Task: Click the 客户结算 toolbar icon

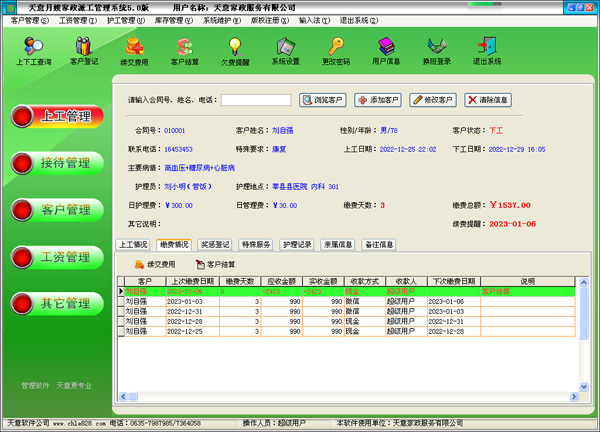Action: click(x=185, y=50)
